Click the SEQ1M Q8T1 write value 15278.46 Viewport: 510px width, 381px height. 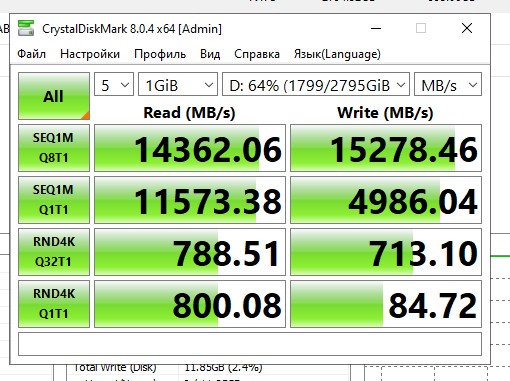[386, 148]
